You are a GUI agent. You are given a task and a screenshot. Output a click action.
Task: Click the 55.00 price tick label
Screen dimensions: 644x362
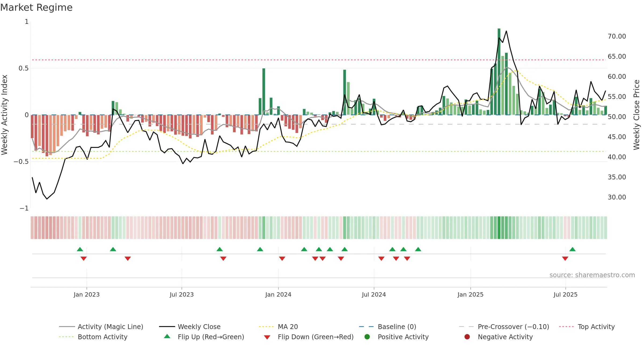tap(617, 97)
